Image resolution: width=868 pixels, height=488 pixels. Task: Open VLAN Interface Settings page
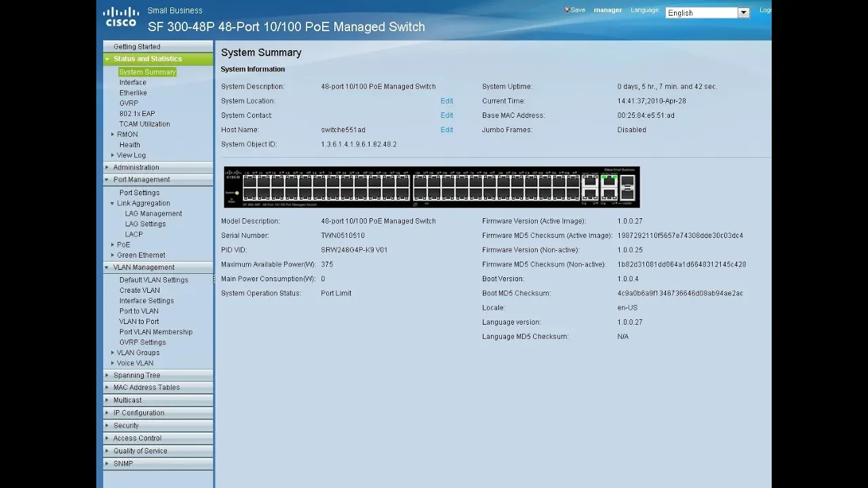point(146,301)
